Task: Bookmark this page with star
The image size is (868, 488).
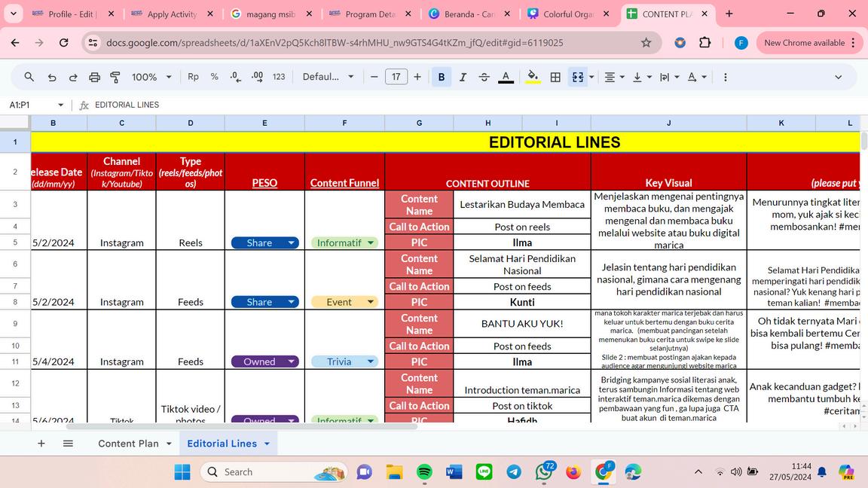Action: [x=646, y=43]
